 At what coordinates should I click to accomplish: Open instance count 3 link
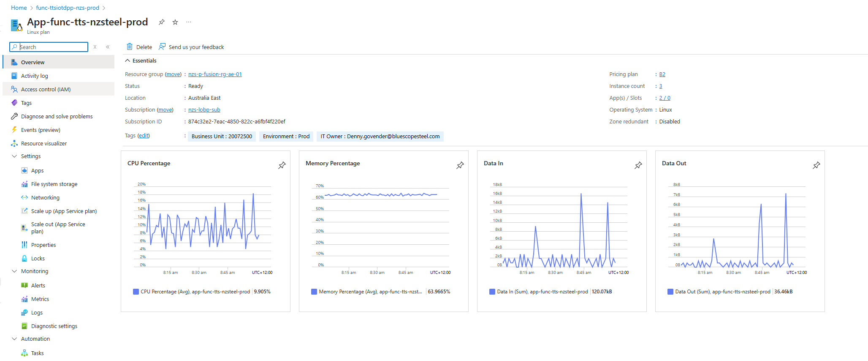661,86
